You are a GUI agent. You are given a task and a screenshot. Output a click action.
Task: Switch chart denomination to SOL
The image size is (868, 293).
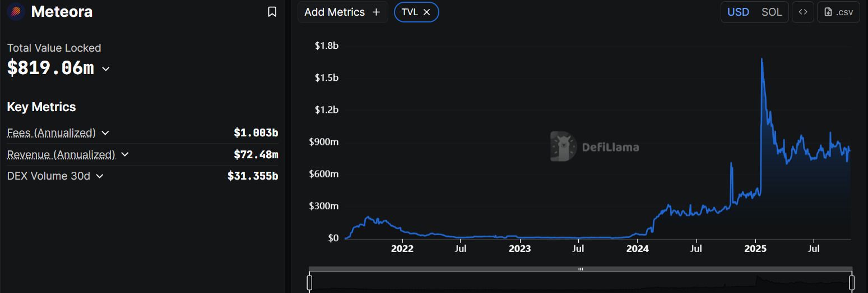(x=772, y=12)
